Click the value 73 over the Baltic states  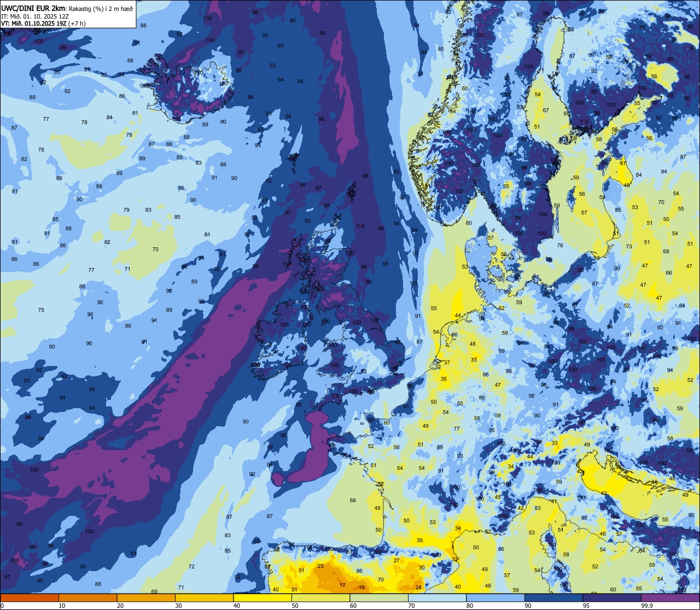(x=629, y=247)
